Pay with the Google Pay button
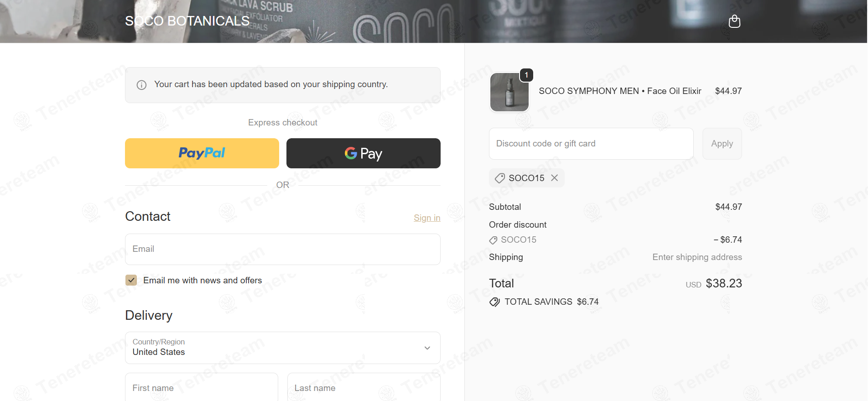Image resolution: width=868 pixels, height=401 pixels. point(363,153)
